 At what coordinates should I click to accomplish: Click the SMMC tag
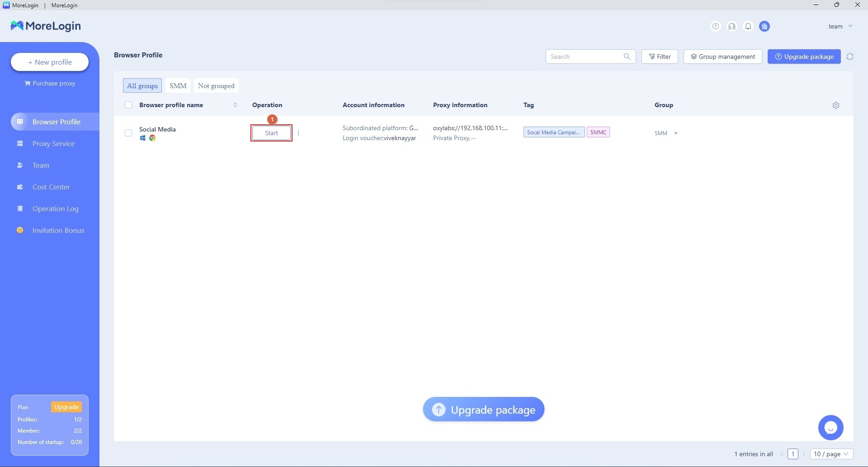click(x=598, y=132)
